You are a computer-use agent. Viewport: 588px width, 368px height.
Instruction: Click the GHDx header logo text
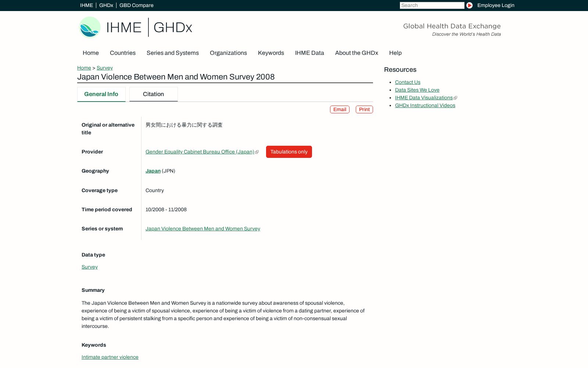click(x=173, y=28)
